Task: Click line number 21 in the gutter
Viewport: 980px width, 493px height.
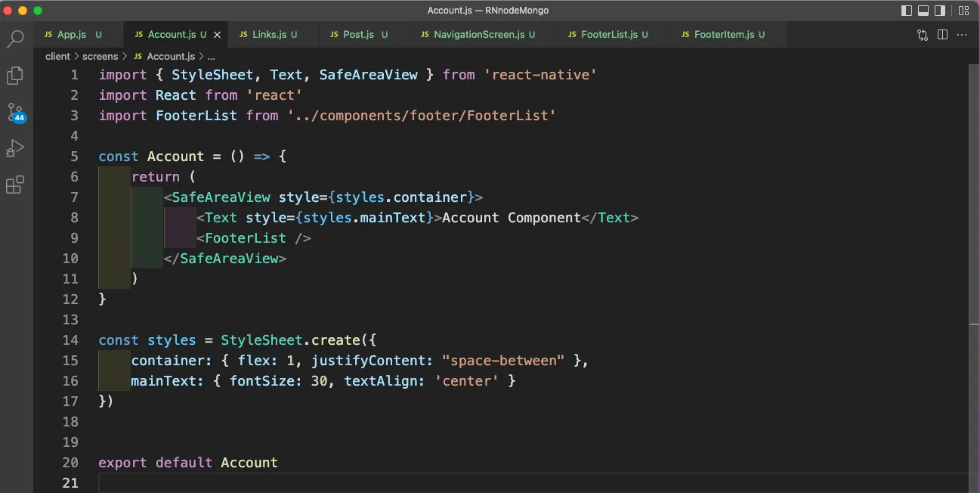Action: (70, 483)
